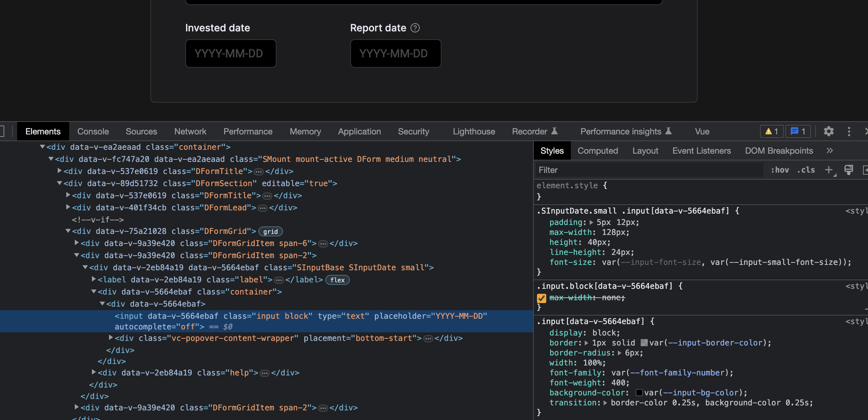The image size is (868, 420).
Task: Click the Invested date input field
Action: point(231,53)
